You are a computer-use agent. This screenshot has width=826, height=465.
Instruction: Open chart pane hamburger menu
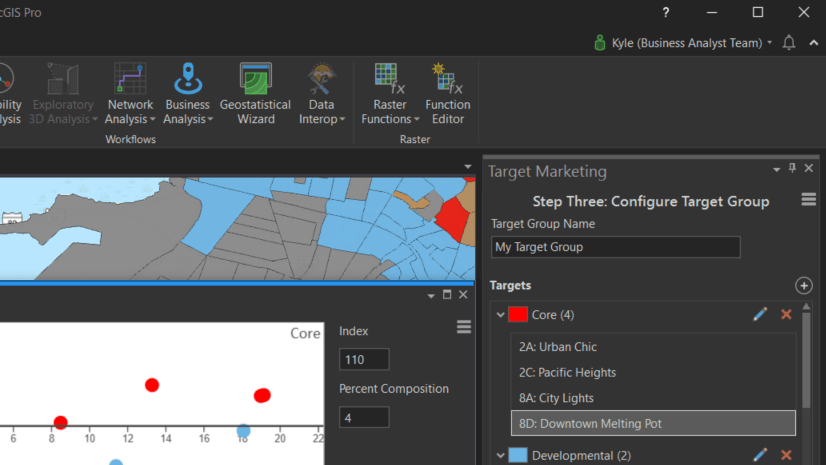(464, 327)
